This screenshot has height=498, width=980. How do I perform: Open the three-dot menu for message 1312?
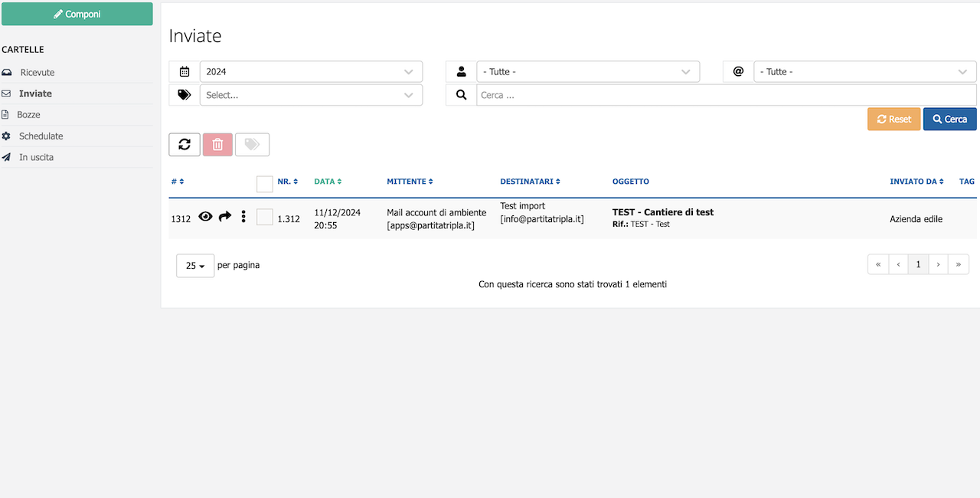coord(243,217)
